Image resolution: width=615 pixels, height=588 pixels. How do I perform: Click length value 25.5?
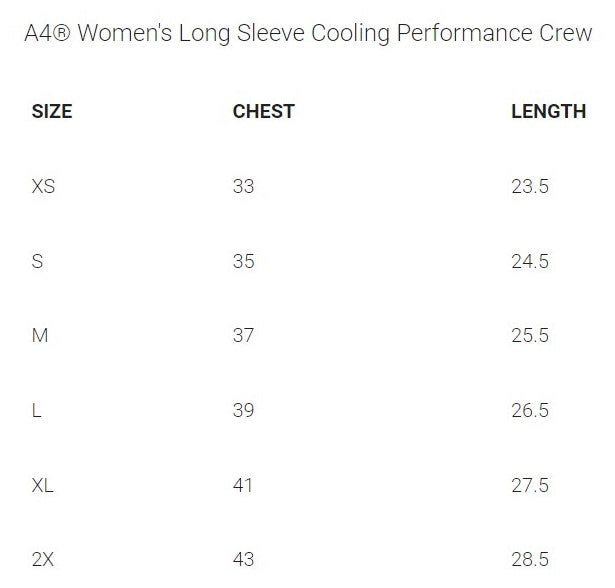click(530, 335)
